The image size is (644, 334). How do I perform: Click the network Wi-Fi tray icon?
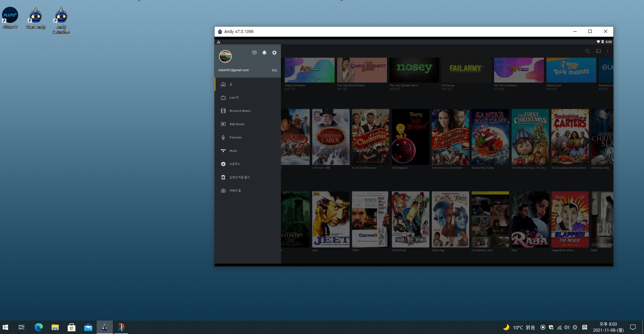coord(559,327)
